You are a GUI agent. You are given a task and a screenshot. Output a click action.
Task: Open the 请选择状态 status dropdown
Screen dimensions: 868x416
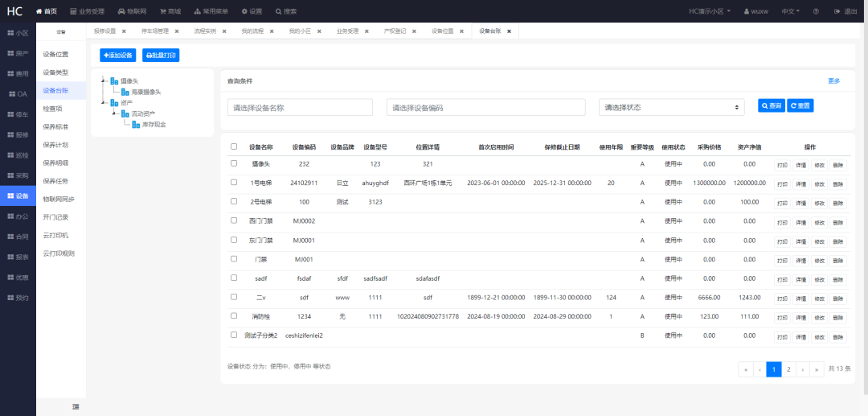pos(671,107)
